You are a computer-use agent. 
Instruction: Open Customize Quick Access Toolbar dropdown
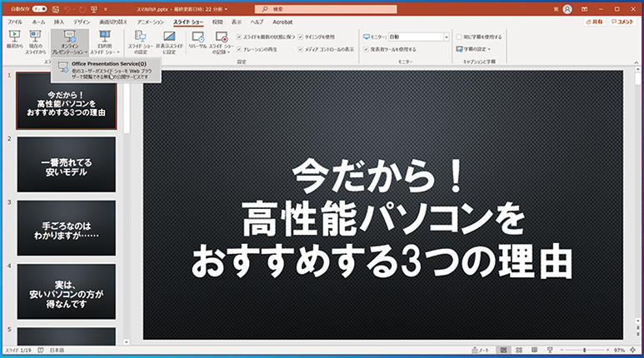[106, 9]
